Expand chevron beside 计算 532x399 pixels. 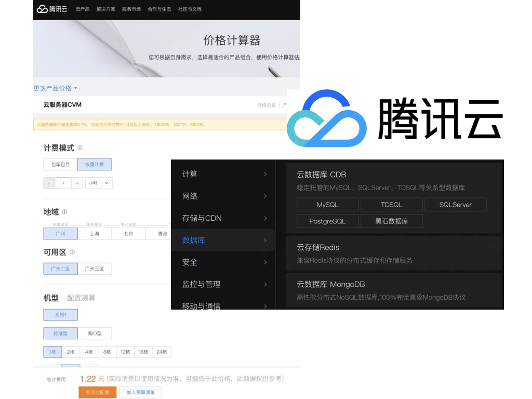[265, 174]
